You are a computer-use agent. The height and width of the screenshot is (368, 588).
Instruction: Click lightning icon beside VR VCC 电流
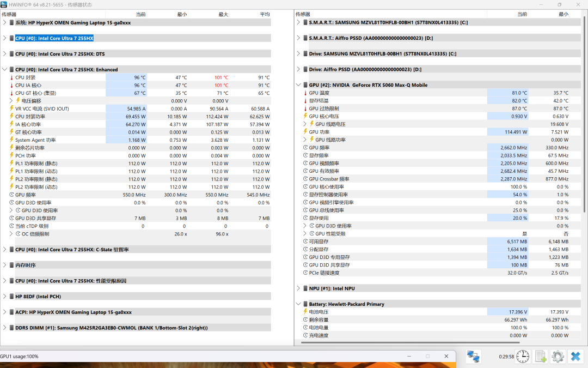[x=11, y=108]
